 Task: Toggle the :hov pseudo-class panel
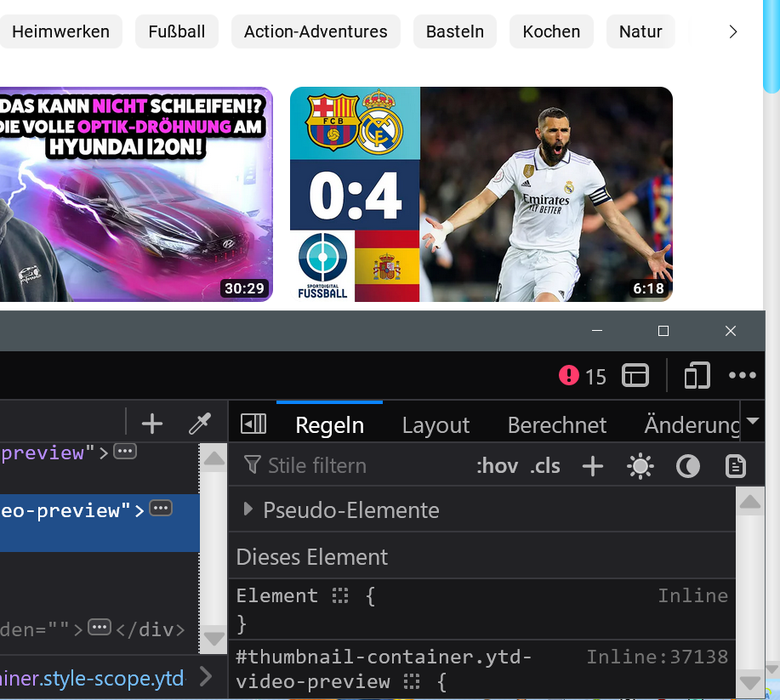pyautogui.click(x=497, y=466)
